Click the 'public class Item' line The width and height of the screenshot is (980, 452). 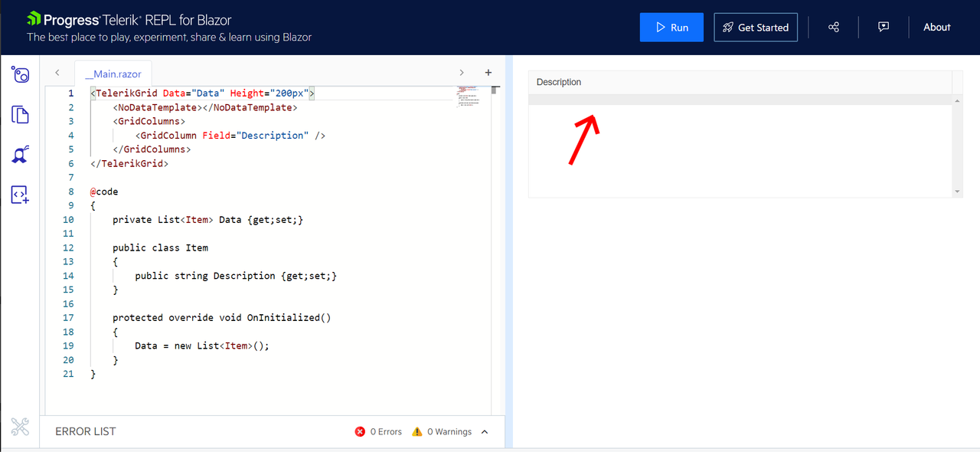160,247
